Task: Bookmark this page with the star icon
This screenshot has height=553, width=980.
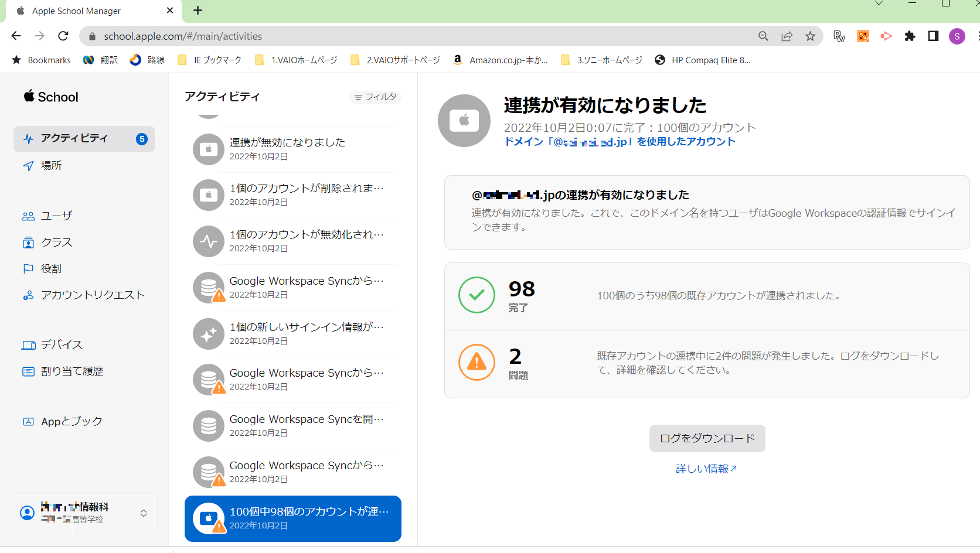Action: (x=810, y=36)
